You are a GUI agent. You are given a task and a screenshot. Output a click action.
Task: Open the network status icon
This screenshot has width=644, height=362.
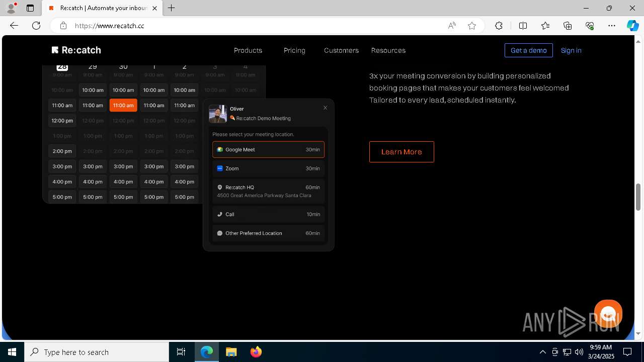pos(567,352)
